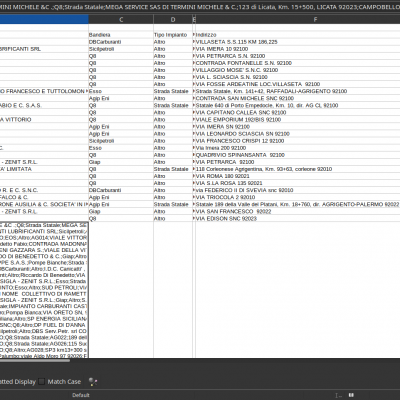Select the ABIO E C. S.A.S. cell
Screen dimensions: 400x400
click(x=44, y=105)
